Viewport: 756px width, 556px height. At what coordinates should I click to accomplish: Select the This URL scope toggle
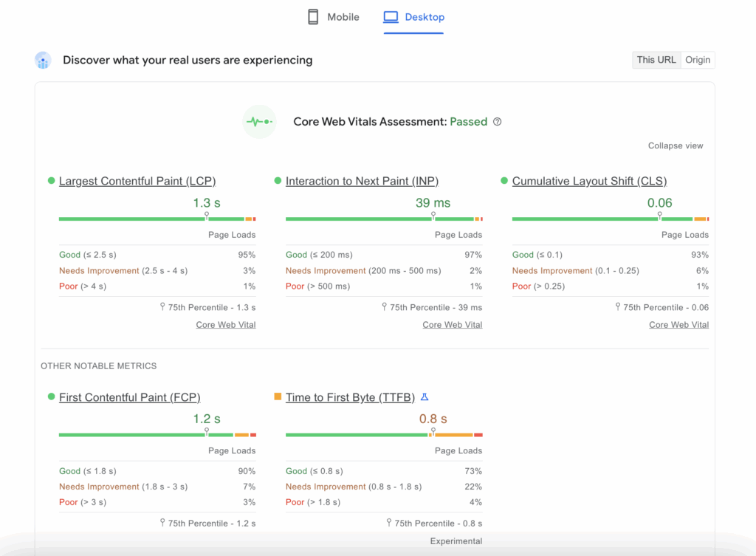click(x=656, y=59)
